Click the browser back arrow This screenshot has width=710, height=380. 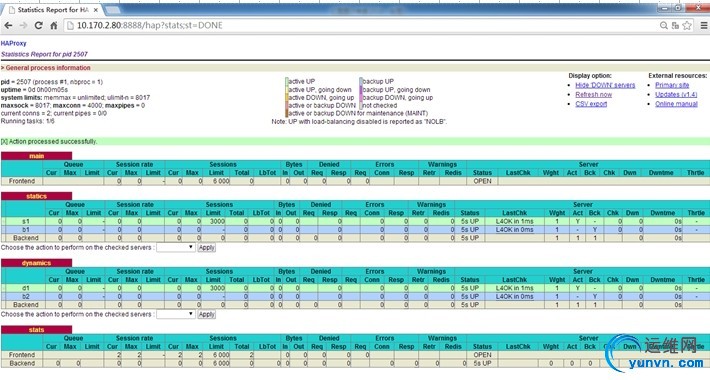[8, 25]
